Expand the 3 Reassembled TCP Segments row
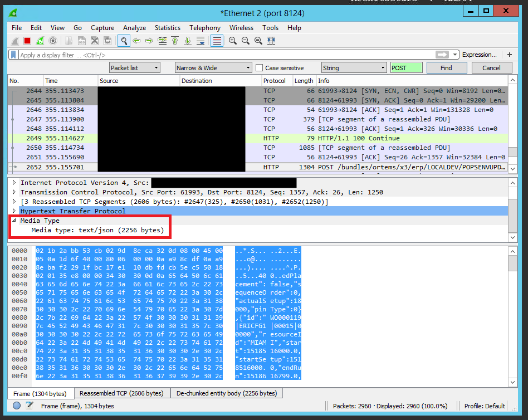Image resolution: width=528 pixels, height=420 pixels. (x=14, y=202)
